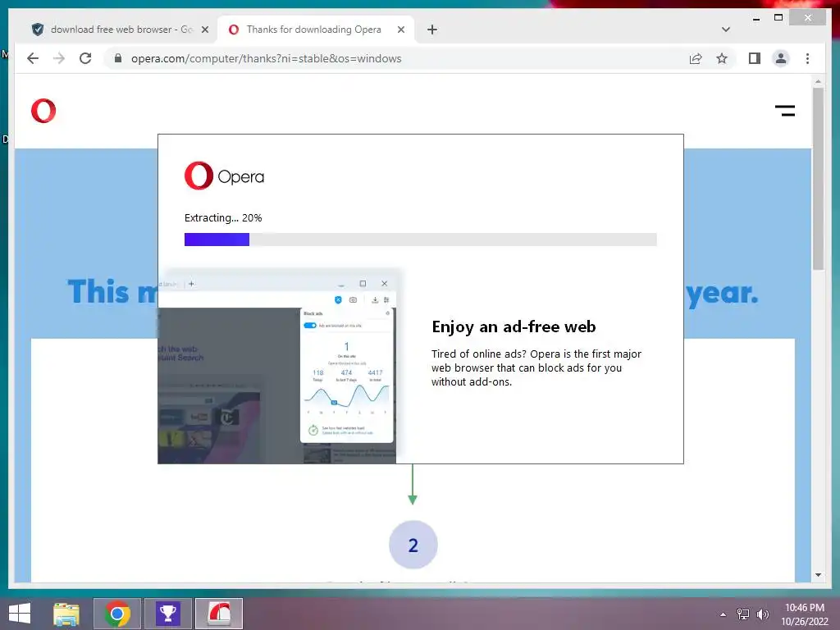Image resolution: width=840 pixels, height=630 pixels.
Task: Open Google Chrome from the taskbar
Action: (117, 614)
